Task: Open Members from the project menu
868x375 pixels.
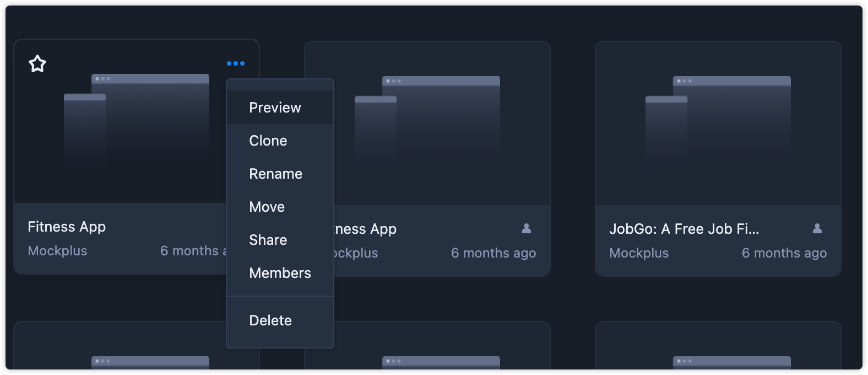Action: coord(280,273)
